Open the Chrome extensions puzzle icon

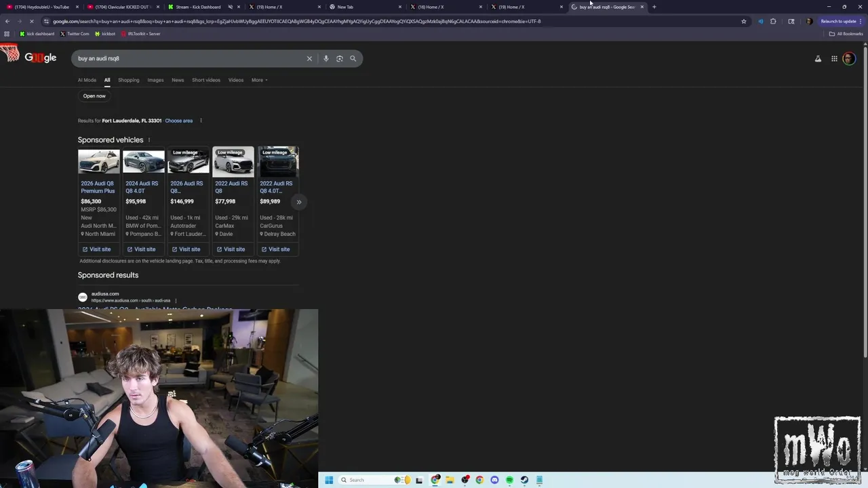pos(773,21)
